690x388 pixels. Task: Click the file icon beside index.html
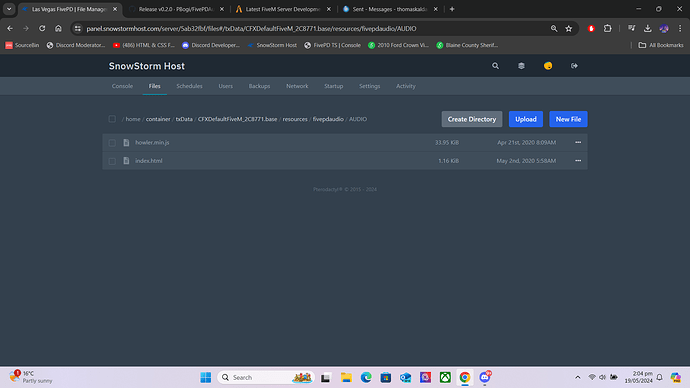(126, 161)
